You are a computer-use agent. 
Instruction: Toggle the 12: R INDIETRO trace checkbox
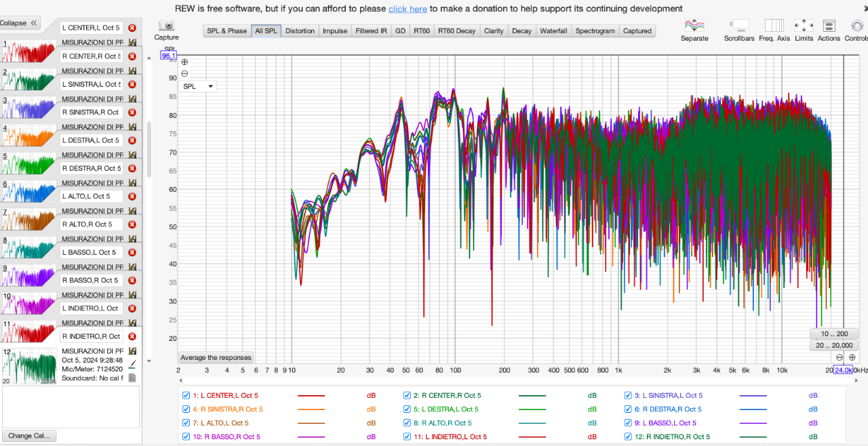[x=629, y=437]
